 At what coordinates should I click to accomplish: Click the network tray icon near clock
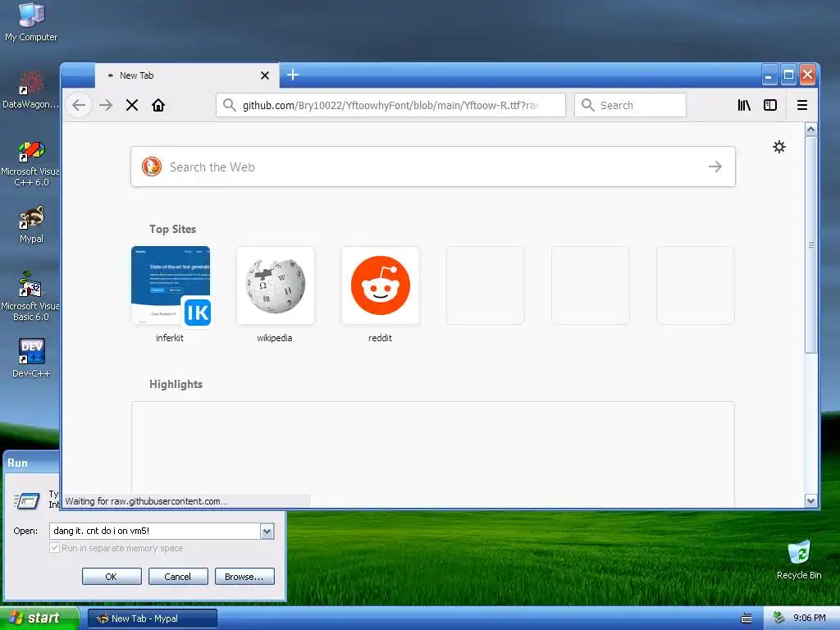click(779, 618)
